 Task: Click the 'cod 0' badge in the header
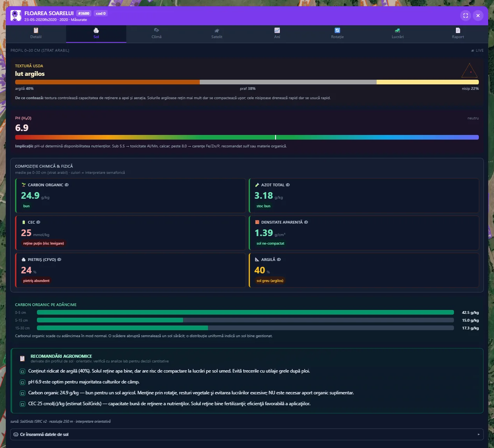101,14
